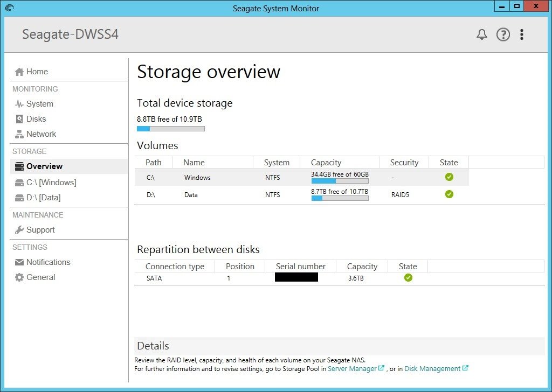Click the Seagate logo in title bar
Viewport: 552px width, 392px height.
point(10,8)
